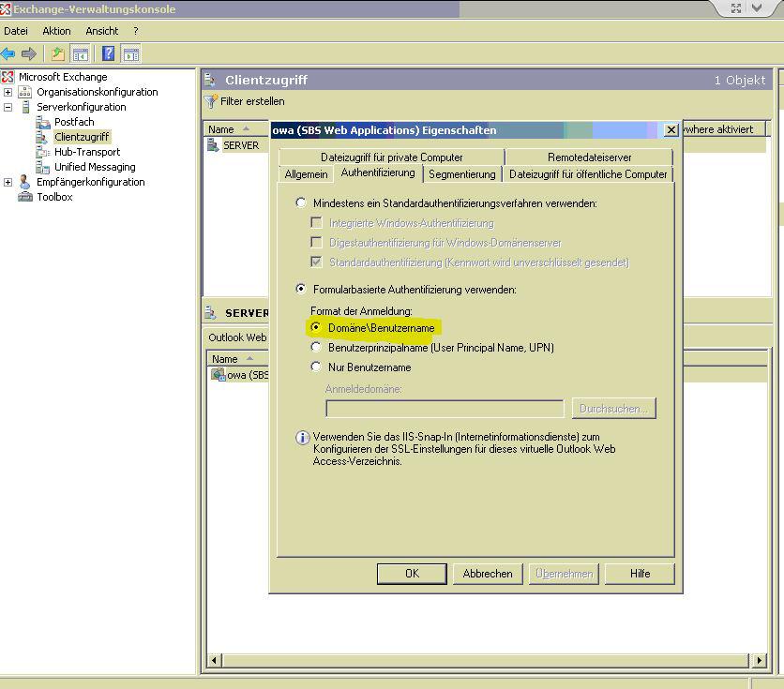784x689 pixels.
Task: Click the Anmeldedomäne text field
Action: pos(445,409)
